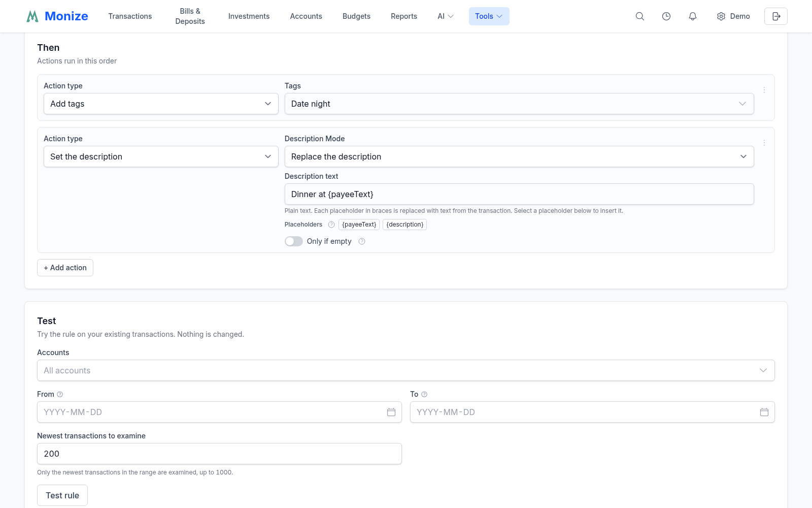Open the notifications bell icon
812x508 pixels.
point(693,16)
